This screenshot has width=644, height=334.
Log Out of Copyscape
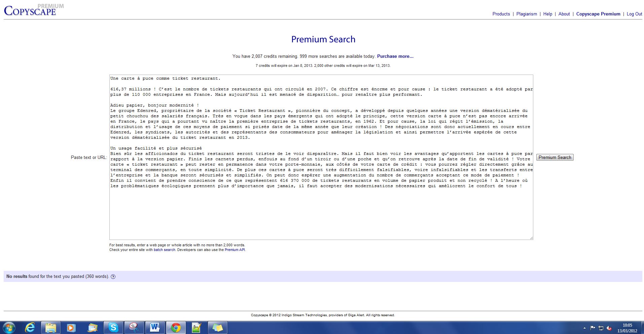(x=634, y=14)
